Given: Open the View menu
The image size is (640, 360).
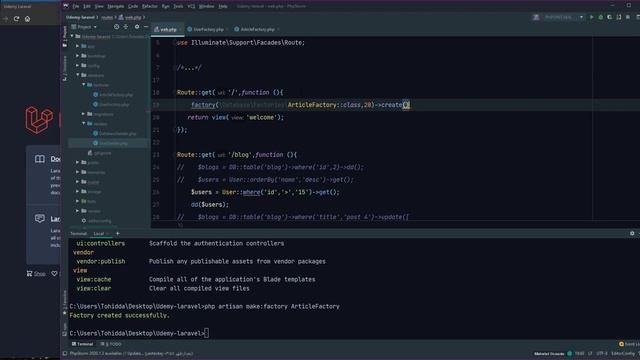Looking at the screenshot, I should point(99,6).
